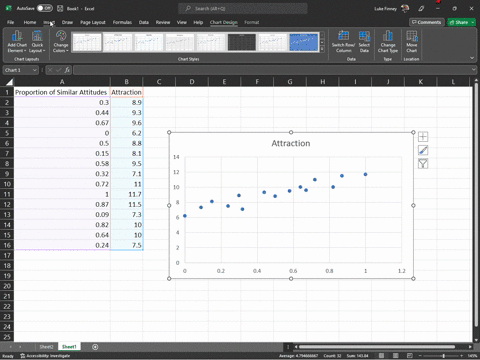480x360 pixels.
Task: Click the pen icon beside account avatar
Action: pyautogui.click(x=422, y=8)
